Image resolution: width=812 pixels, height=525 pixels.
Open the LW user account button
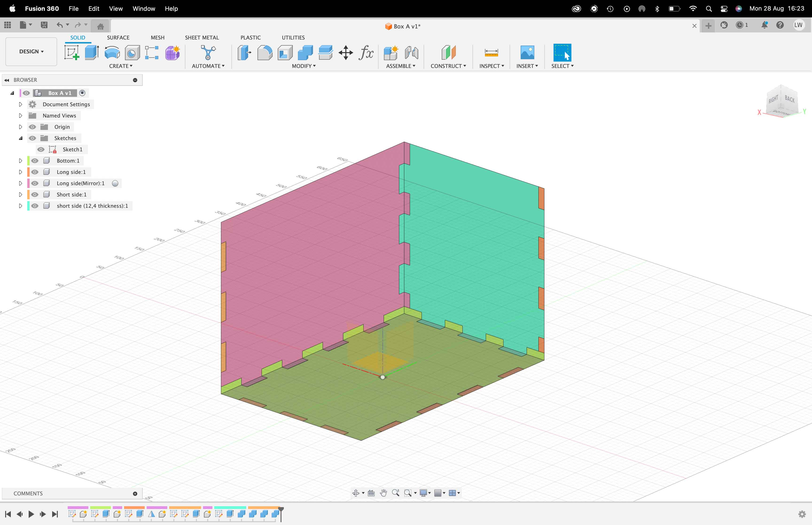tap(798, 25)
